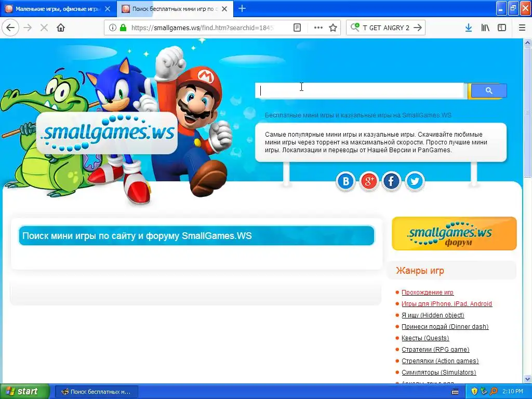Open the browser home page
This screenshot has width=532, height=399.
pyautogui.click(x=61, y=28)
